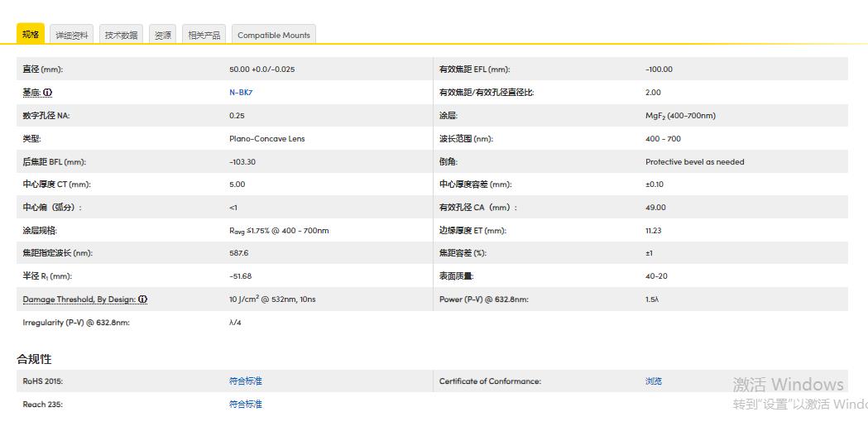Select edge thickness value 11.23

point(653,231)
